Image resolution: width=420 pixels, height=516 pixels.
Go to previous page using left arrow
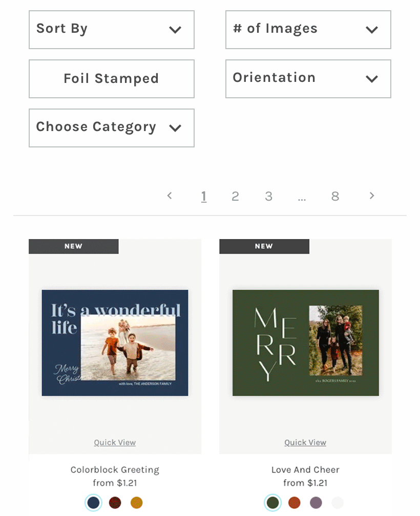pos(170,196)
